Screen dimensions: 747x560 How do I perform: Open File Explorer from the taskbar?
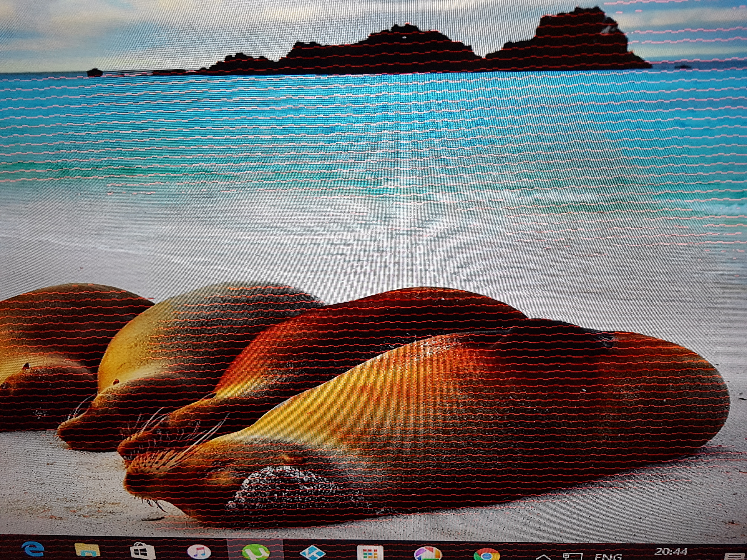click(x=87, y=551)
